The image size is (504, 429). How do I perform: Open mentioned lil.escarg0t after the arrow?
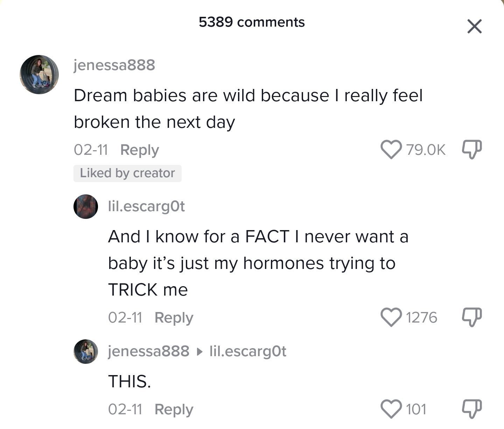pyautogui.click(x=247, y=351)
